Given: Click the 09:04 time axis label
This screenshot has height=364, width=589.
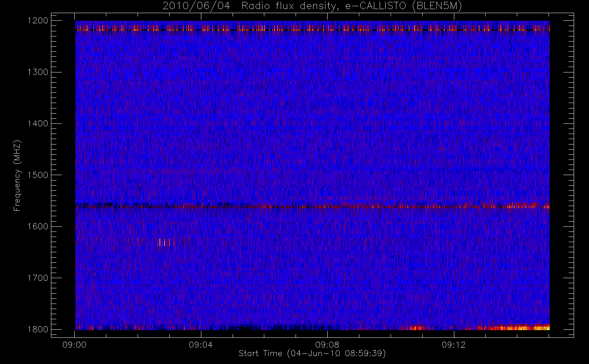Looking at the screenshot, I should coord(201,345).
